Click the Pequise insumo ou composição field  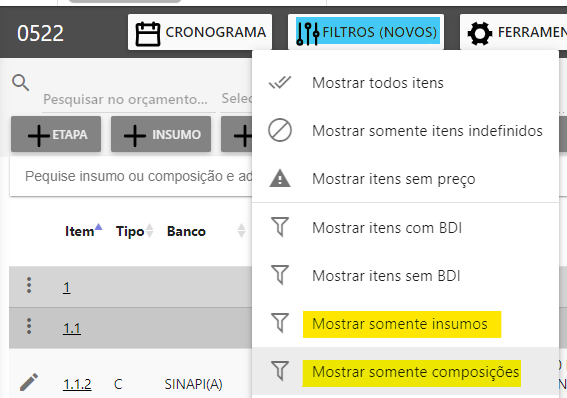[x=132, y=176]
